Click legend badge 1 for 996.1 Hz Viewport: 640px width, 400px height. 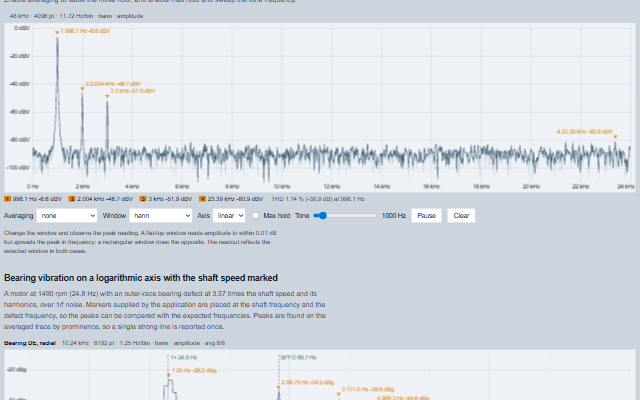(7, 199)
